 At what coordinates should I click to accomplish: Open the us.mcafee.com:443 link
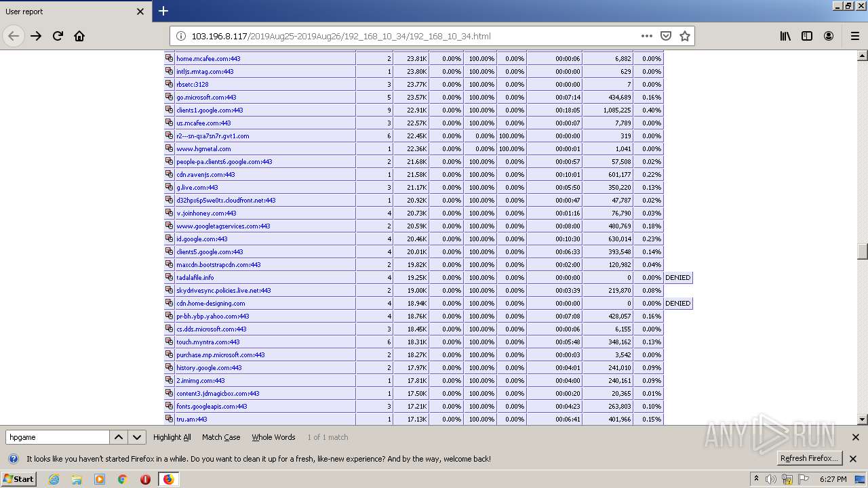point(203,123)
